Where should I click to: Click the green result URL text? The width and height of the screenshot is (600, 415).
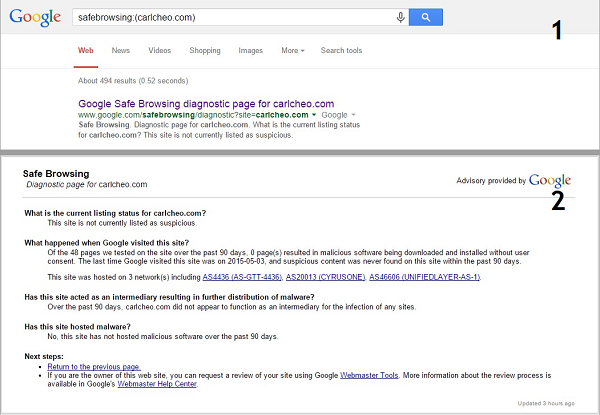coord(193,115)
